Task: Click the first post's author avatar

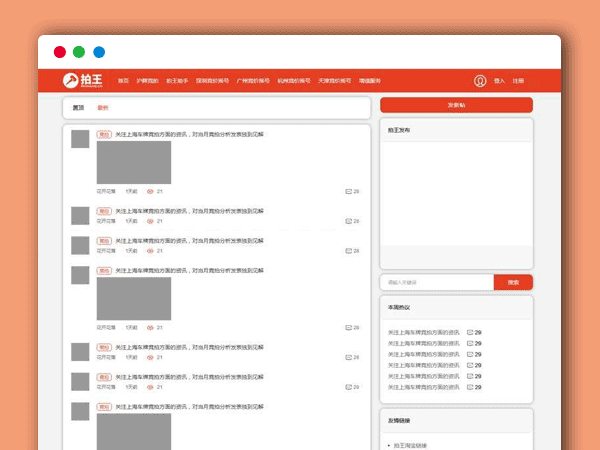Action: 80,138
